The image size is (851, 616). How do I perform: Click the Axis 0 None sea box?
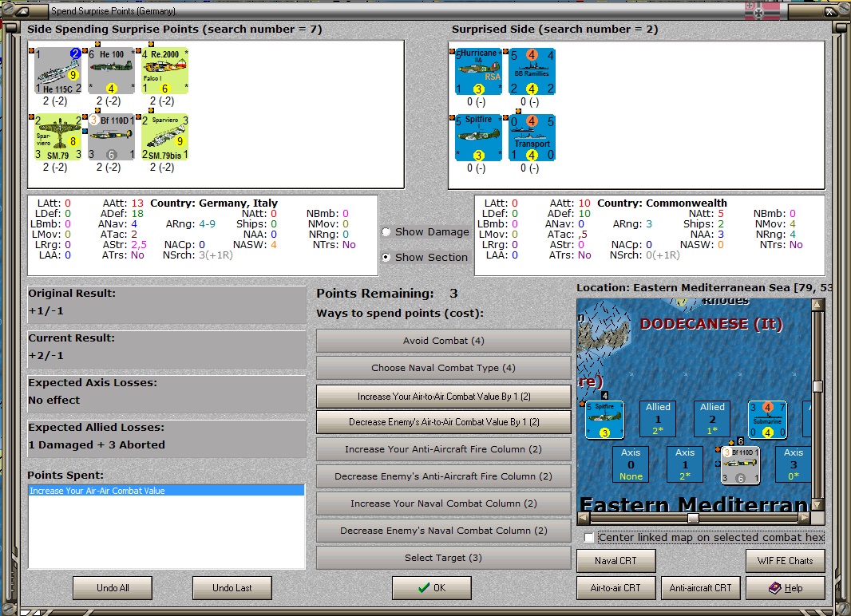pos(631,464)
